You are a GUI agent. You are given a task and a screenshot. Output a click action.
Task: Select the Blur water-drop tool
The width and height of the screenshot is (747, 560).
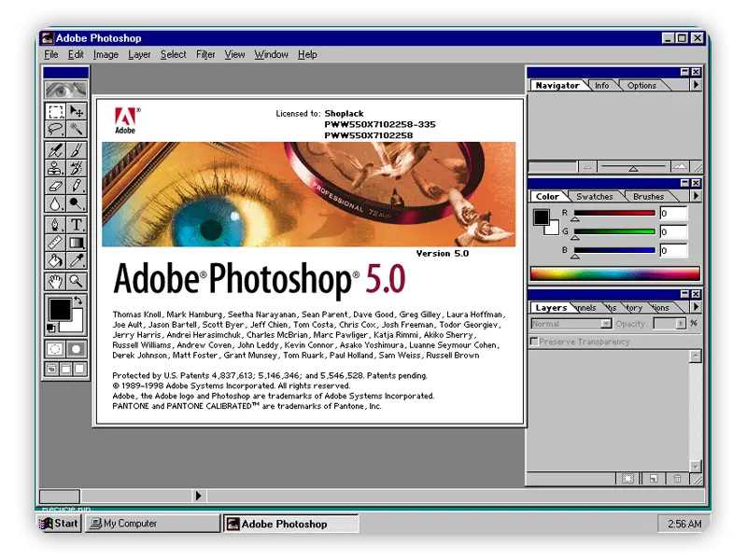55,203
